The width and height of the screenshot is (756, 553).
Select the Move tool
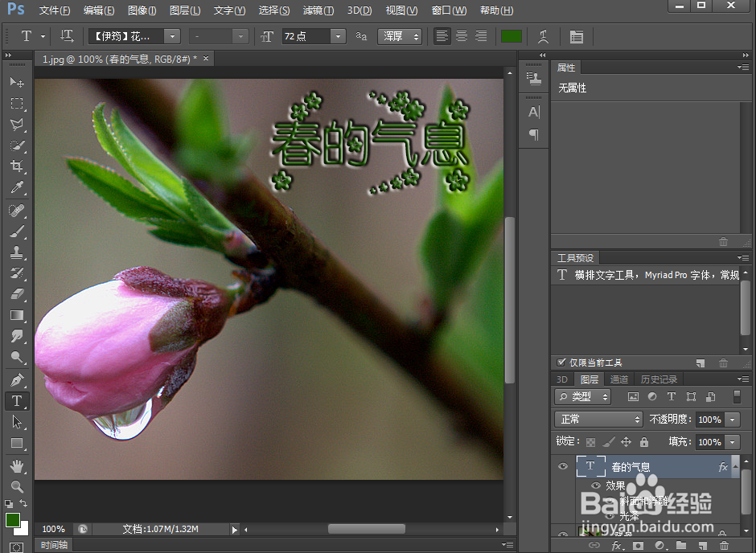pyautogui.click(x=17, y=82)
